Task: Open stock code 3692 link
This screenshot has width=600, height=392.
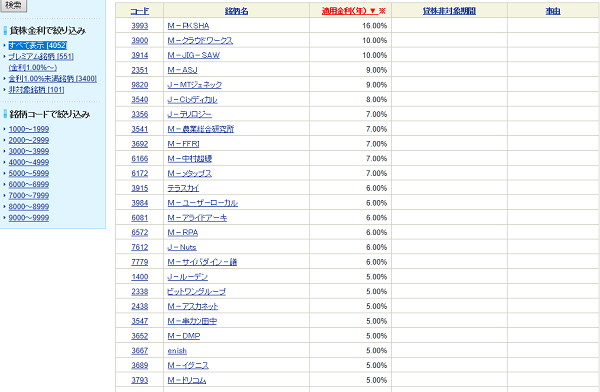Action: (140, 144)
